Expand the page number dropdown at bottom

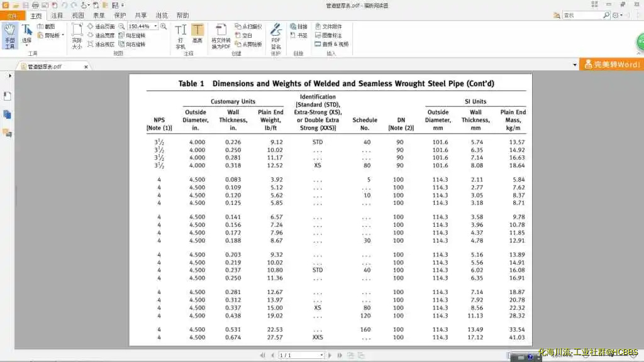coord(321,355)
